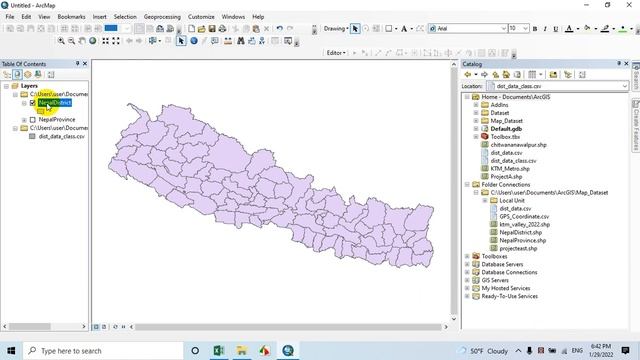This screenshot has height=360, width=640.
Task: Print the map
Action: click(x=222, y=29)
